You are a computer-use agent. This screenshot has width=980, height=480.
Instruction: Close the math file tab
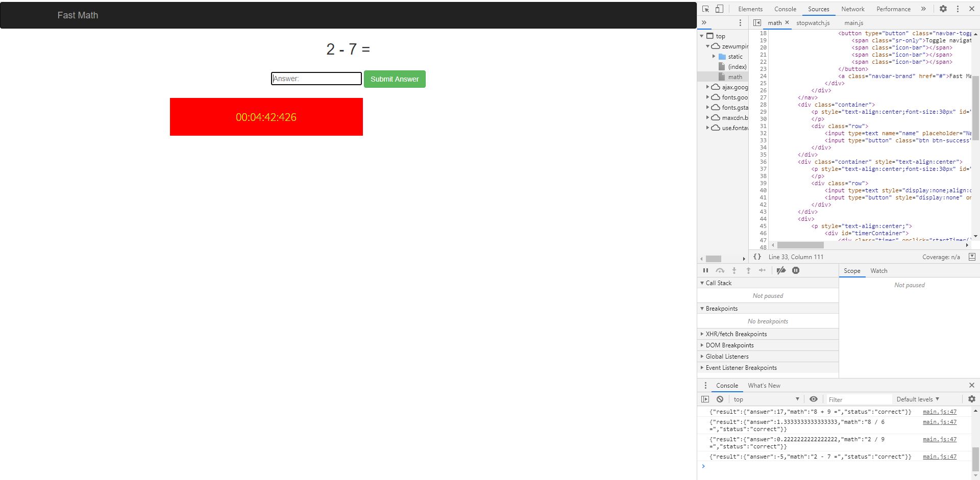(x=787, y=22)
